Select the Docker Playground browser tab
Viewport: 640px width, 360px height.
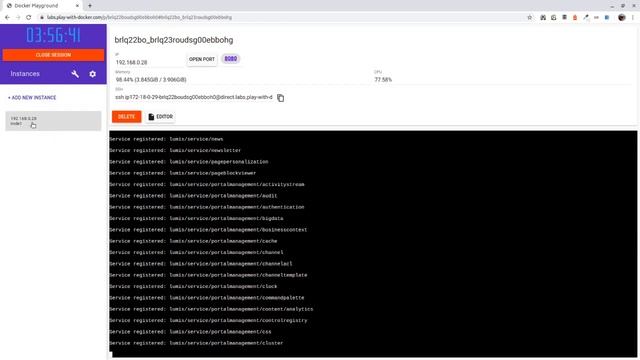tap(41, 6)
